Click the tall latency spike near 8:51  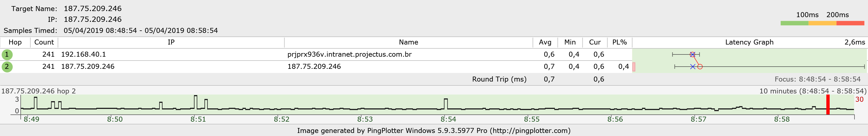click(195, 102)
